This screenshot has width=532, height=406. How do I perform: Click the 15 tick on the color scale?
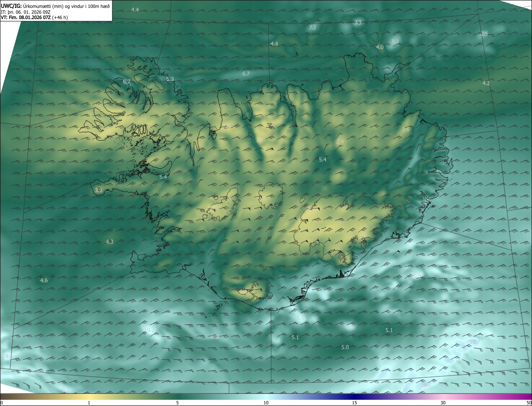point(355,403)
